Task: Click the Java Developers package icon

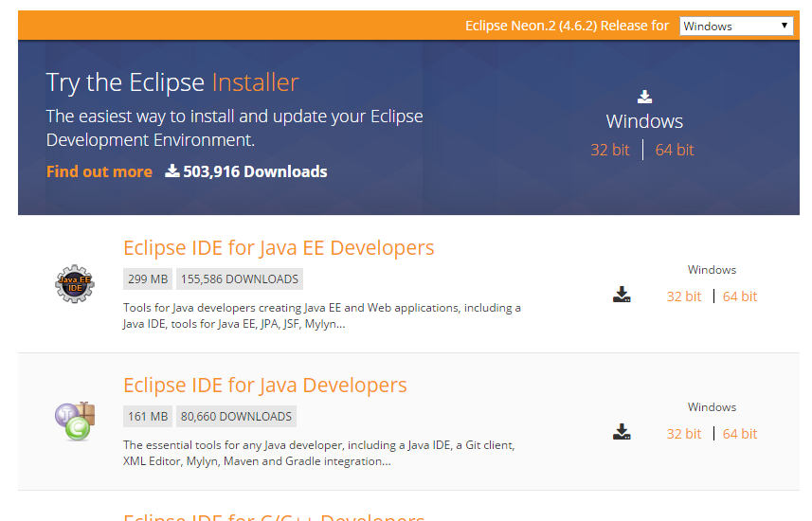Action: tap(75, 421)
